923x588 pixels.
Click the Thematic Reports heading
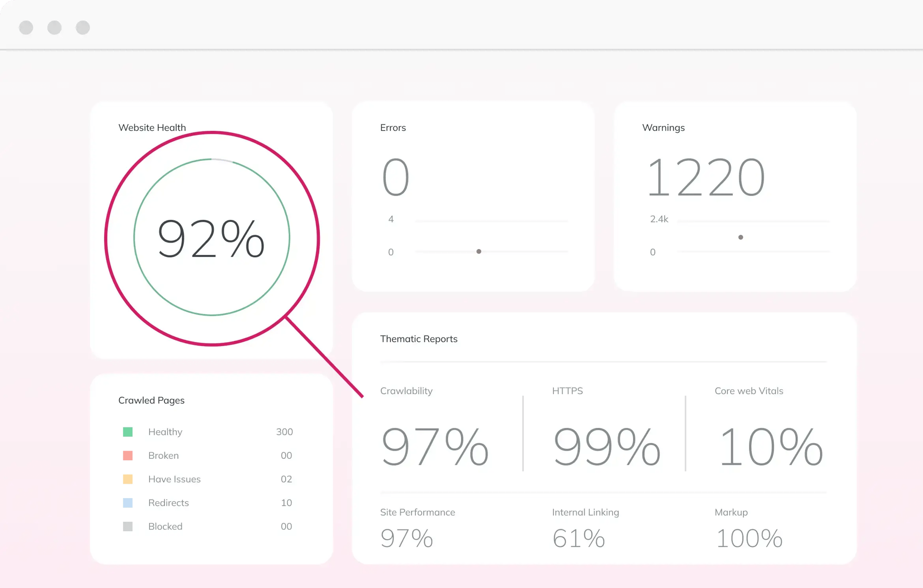point(419,339)
